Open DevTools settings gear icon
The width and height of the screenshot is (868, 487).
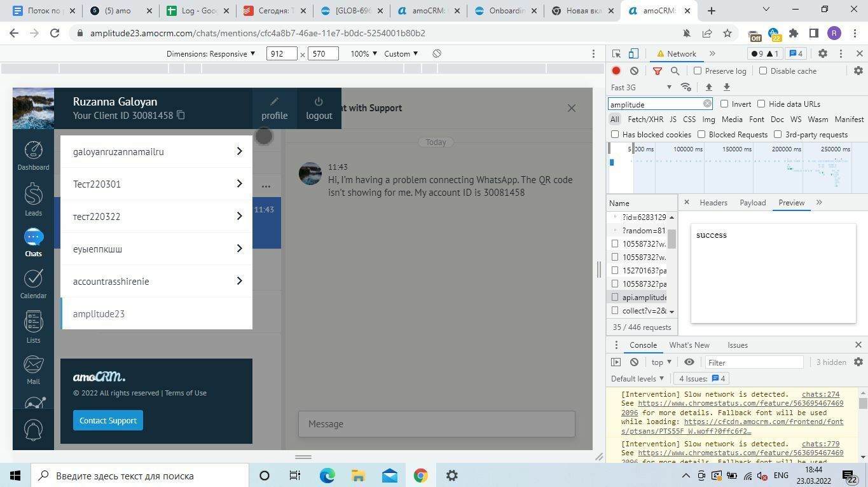(x=822, y=54)
